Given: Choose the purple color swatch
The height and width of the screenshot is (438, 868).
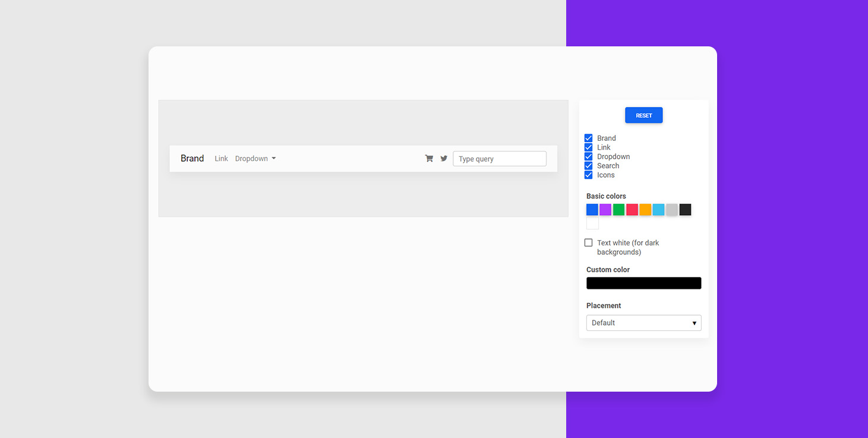Looking at the screenshot, I should 605,210.
